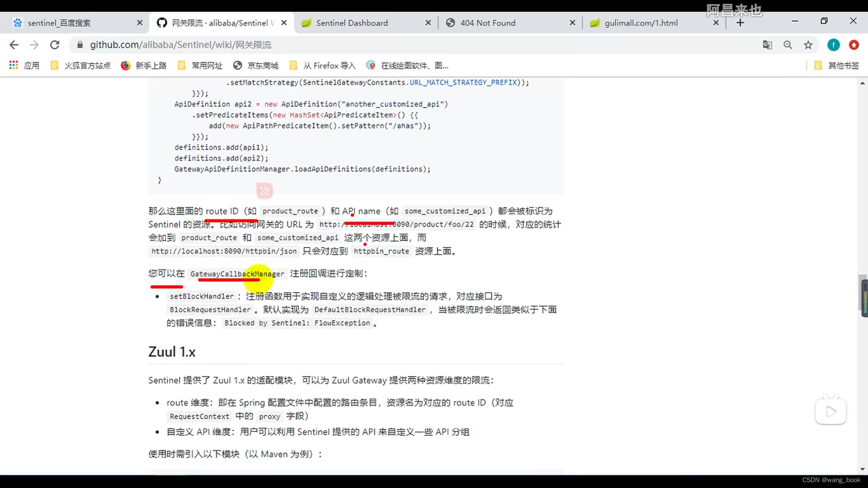Go back to the previous page
Screen dimensions: 868x488
pyautogui.click(x=14, y=45)
